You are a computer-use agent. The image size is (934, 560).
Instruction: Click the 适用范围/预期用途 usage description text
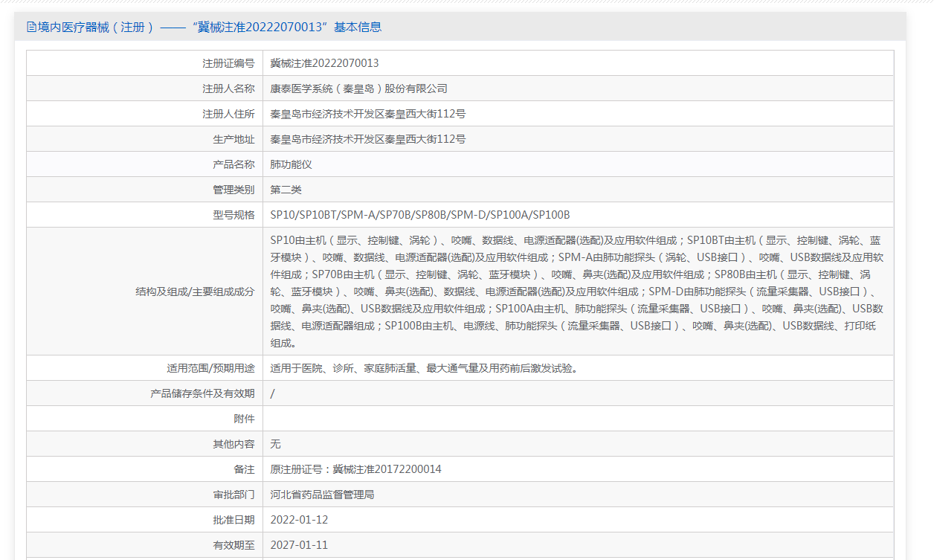(x=424, y=368)
